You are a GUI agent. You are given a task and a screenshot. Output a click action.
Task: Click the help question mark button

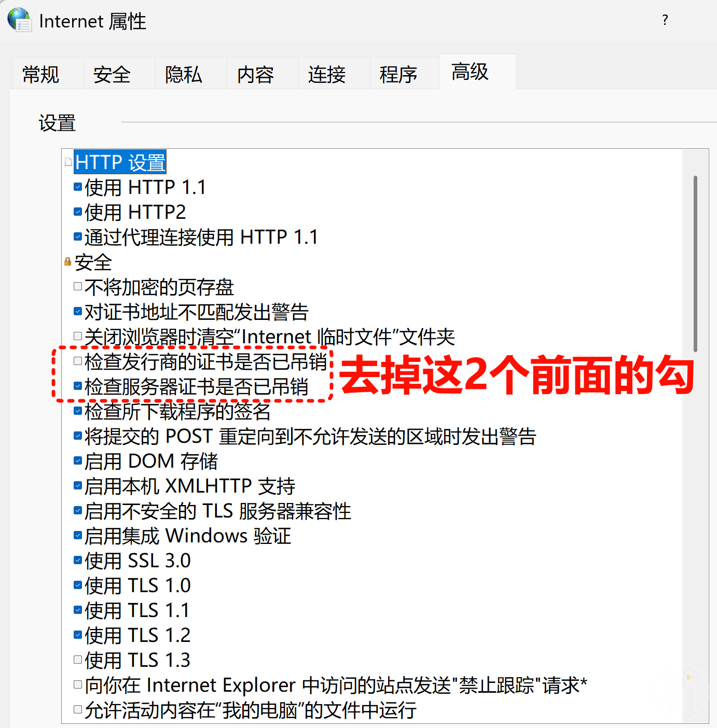(x=665, y=20)
